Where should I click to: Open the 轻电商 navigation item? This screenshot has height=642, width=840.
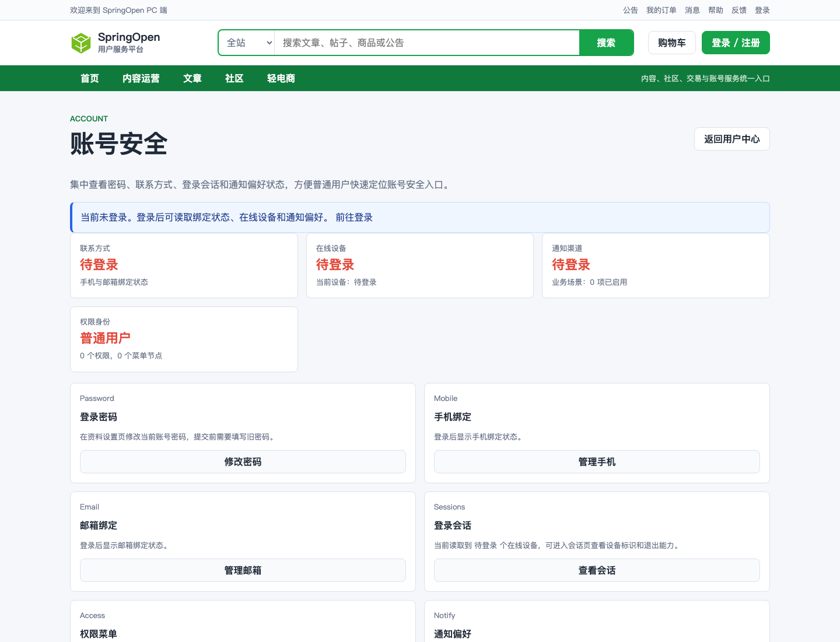(x=281, y=78)
